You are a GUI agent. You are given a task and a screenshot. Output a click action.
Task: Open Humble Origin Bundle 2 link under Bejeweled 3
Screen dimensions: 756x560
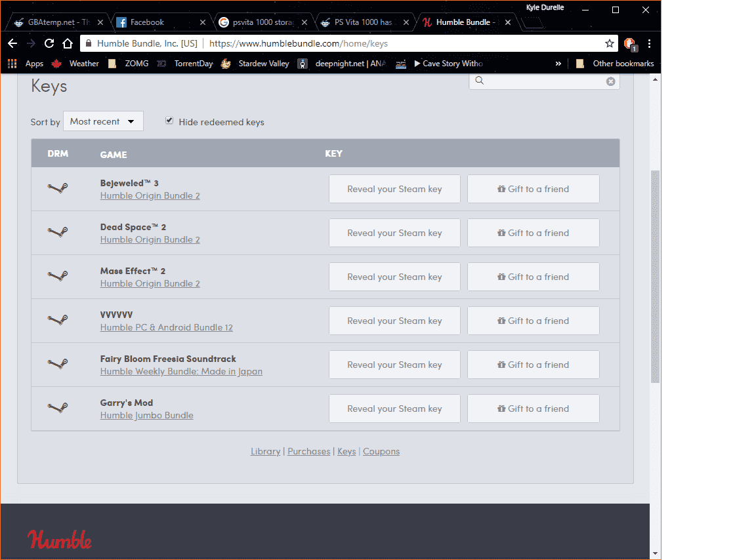[x=150, y=195]
